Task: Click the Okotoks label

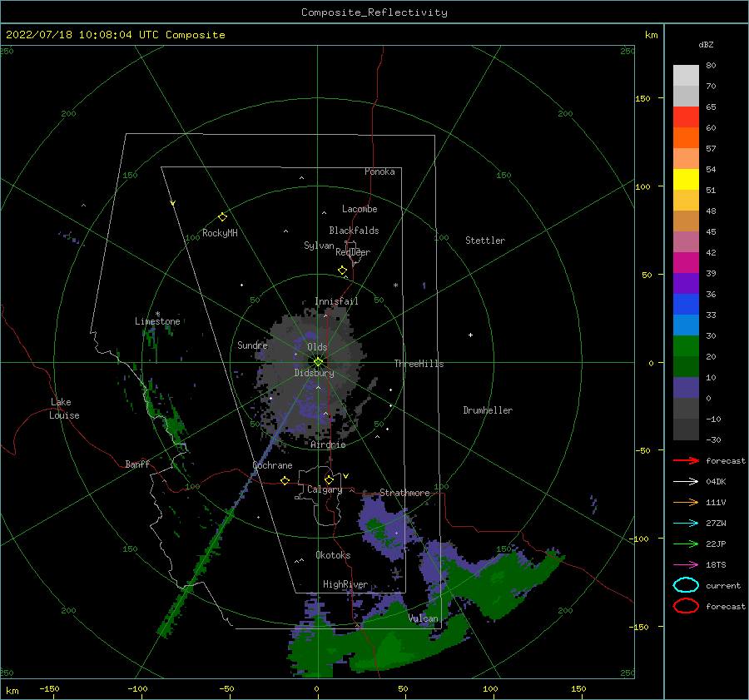Action: pyautogui.click(x=333, y=555)
